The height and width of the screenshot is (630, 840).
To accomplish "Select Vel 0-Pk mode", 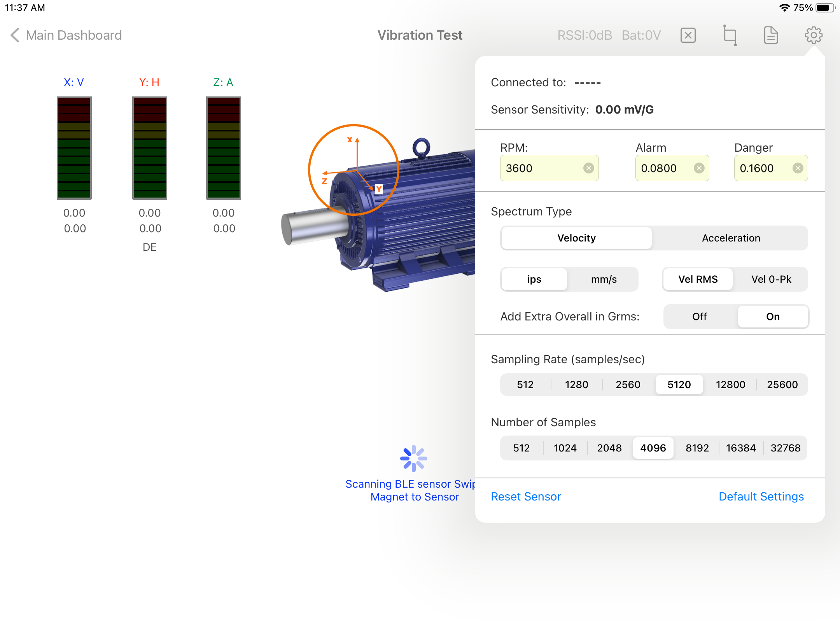I will [771, 279].
